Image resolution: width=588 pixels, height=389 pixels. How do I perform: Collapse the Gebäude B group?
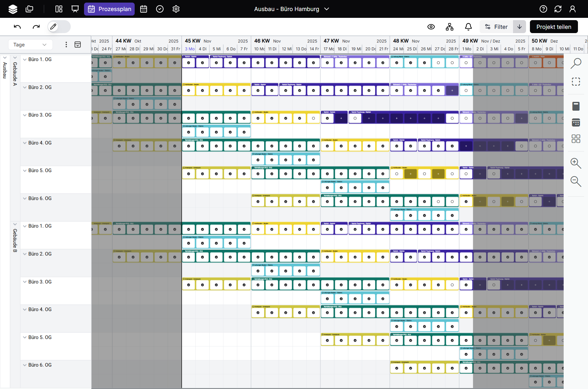click(15, 224)
